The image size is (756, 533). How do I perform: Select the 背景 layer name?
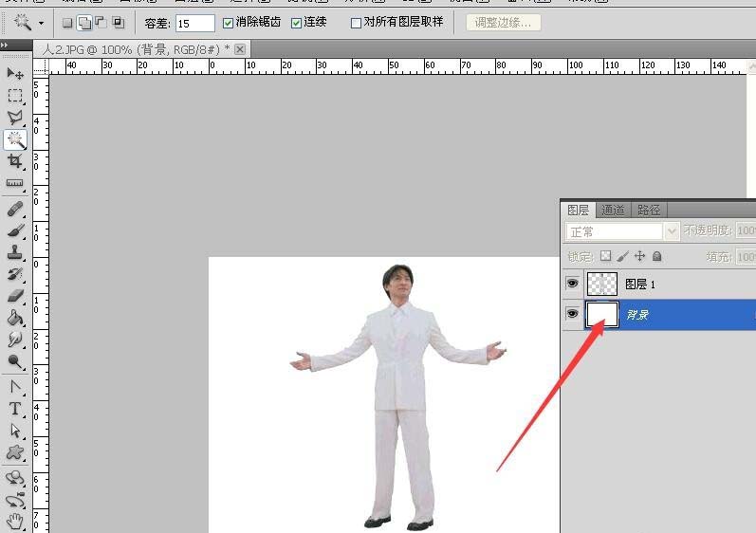[x=637, y=315]
